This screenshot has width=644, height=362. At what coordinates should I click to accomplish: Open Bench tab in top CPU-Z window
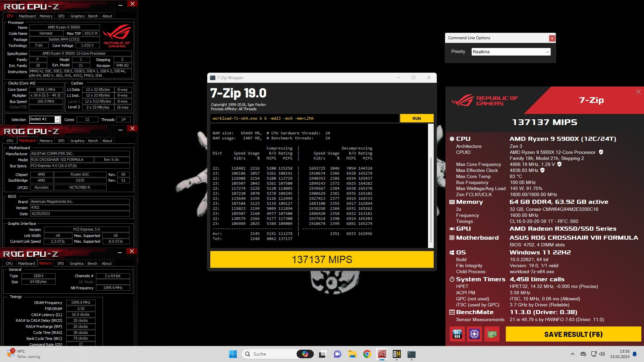(x=93, y=16)
